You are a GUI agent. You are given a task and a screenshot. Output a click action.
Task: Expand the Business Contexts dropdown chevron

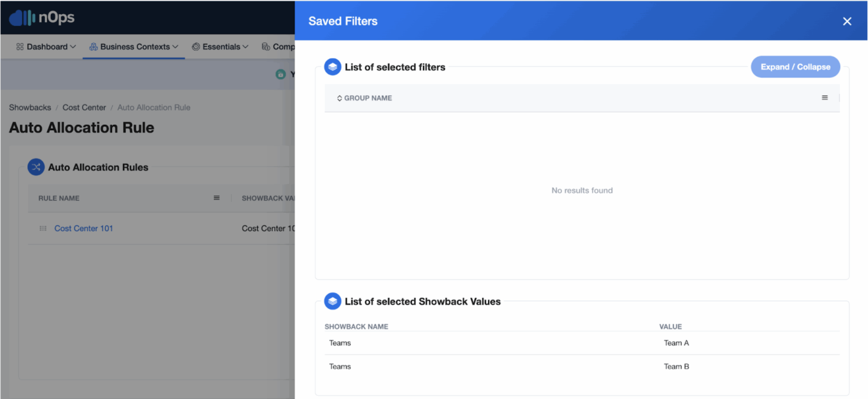tap(175, 47)
